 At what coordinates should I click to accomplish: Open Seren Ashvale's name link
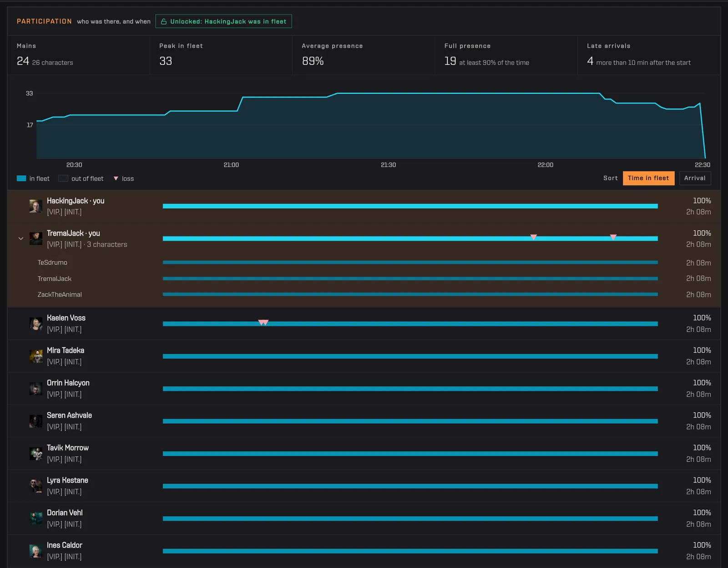(x=69, y=415)
